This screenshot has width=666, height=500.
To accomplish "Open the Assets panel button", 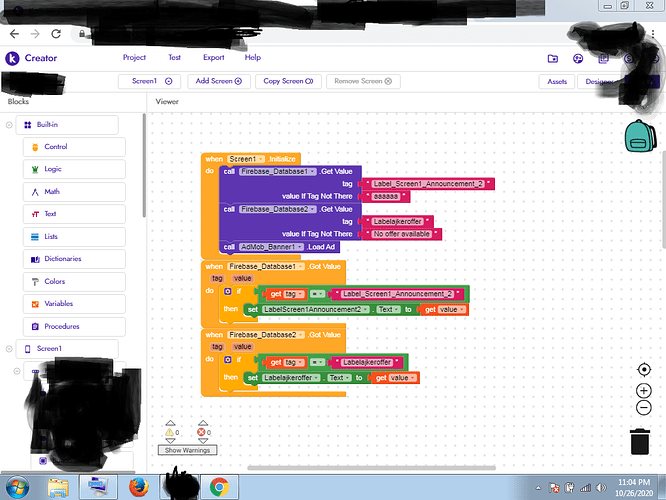I will 557,82.
